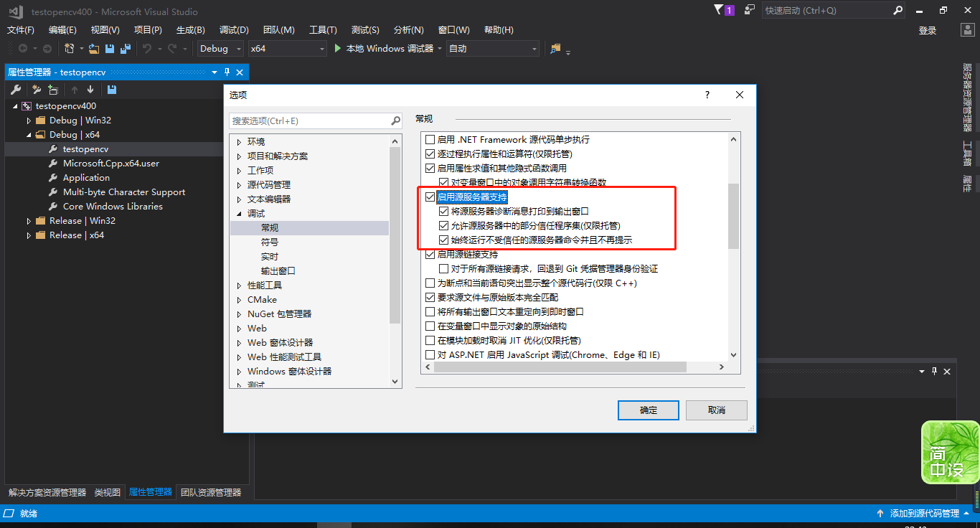Screen dimensions: 980x528
Task: Collapse the 调试 node in options tree
Action: click(x=239, y=214)
